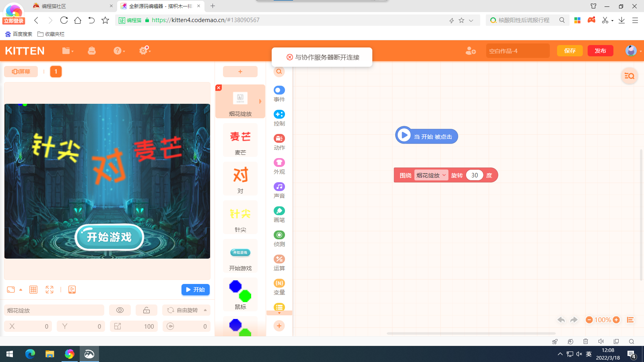This screenshot has width=644, height=362.
Task: Click the align blocks icon
Action: pos(630,320)
